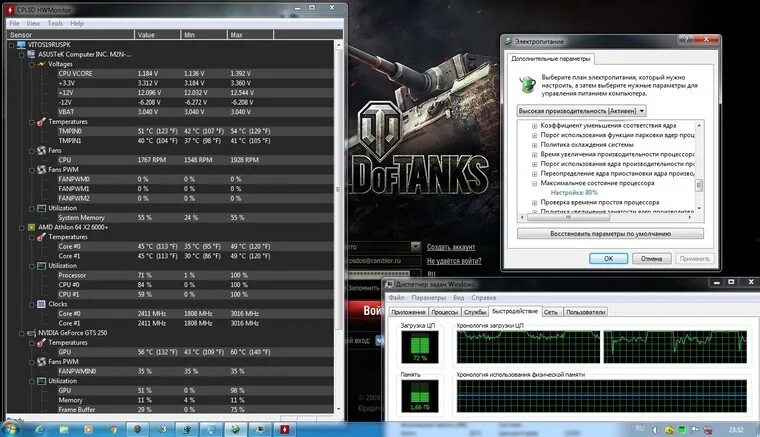This screenshot has width=760, height=437.
Task: Open Internet Explorer from the taskbar
Action: pos(40,429)
